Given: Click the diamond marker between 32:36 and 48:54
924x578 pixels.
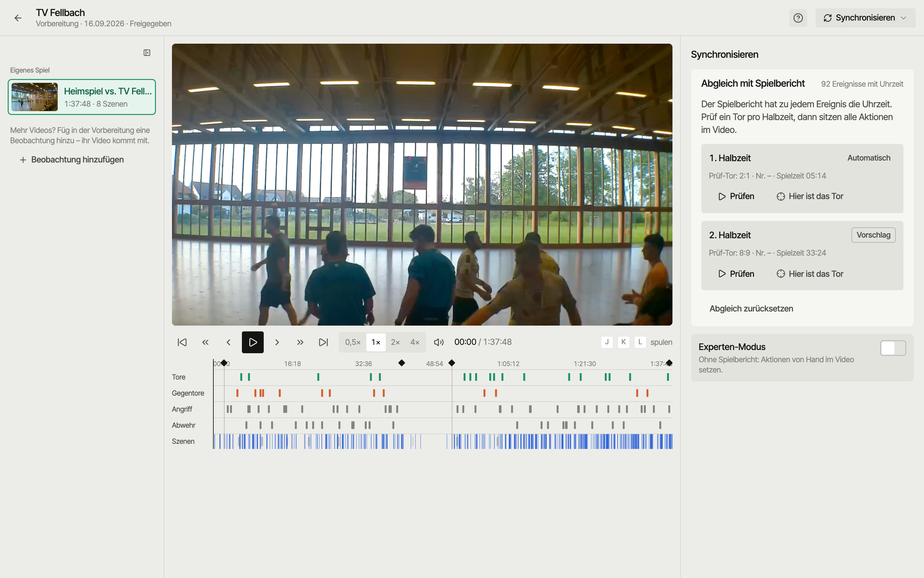Looking at the screenshot, I should pyautogui.click(x=402, y=363).
